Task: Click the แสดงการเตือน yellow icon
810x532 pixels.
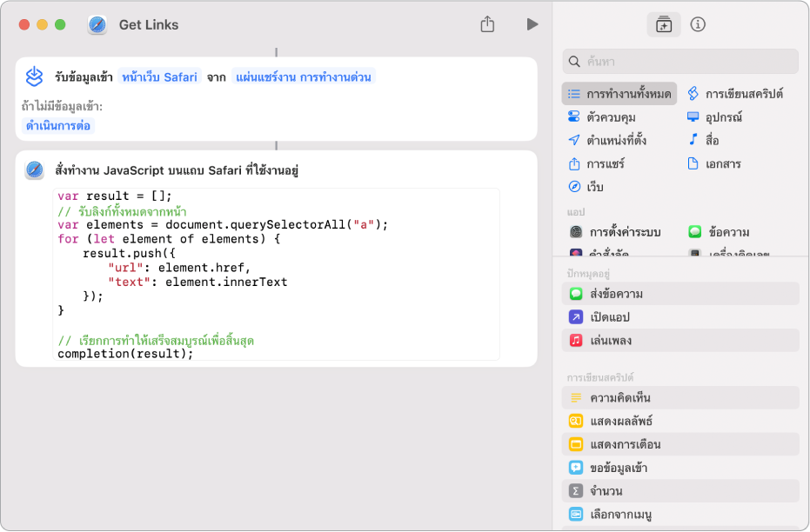Action: click(x=576, y=444)
